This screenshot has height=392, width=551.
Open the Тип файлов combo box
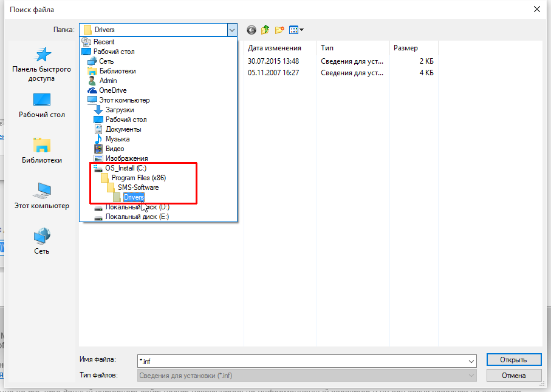[307, 376]
